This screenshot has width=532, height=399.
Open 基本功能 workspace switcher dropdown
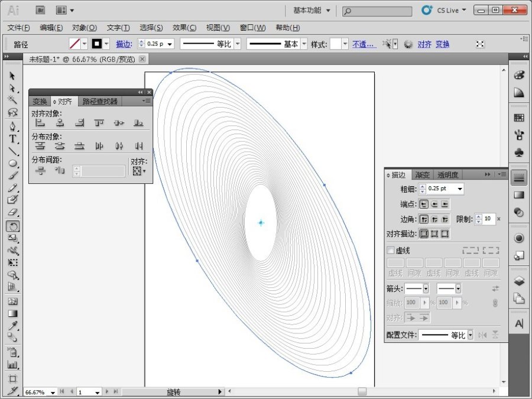[x=312, y=11]
